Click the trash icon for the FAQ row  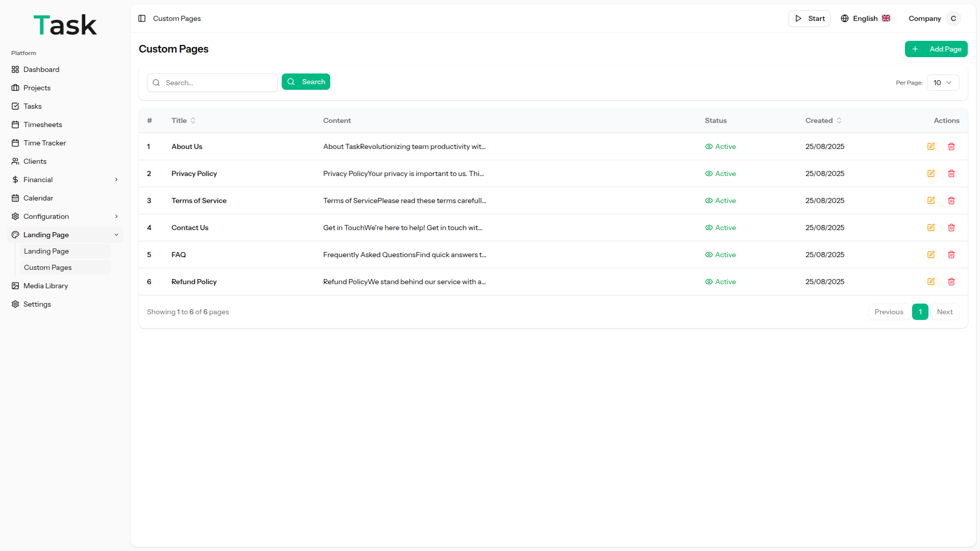tap(951, 255)
